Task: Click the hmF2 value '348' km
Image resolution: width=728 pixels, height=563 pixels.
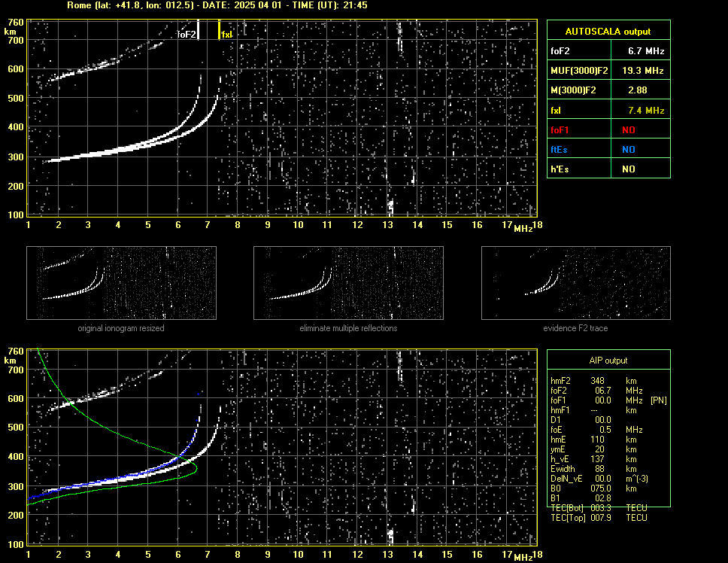Action: 598,381
